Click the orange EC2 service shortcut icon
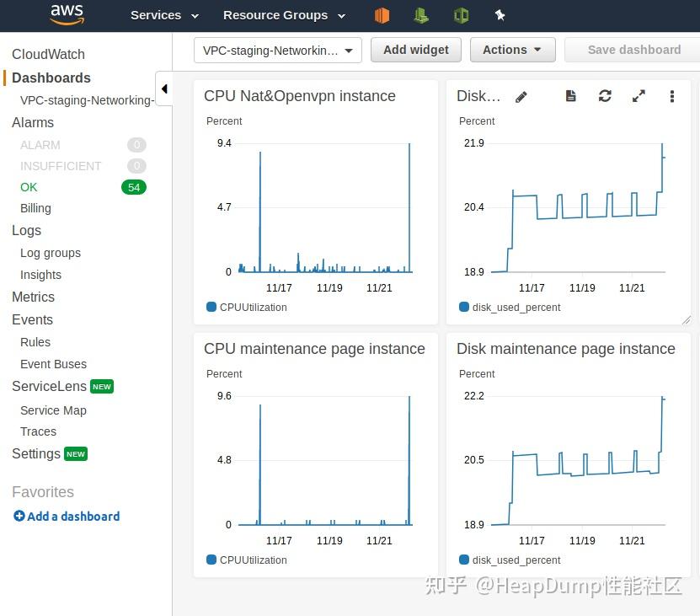700x616 pixels. pos(382,15)
